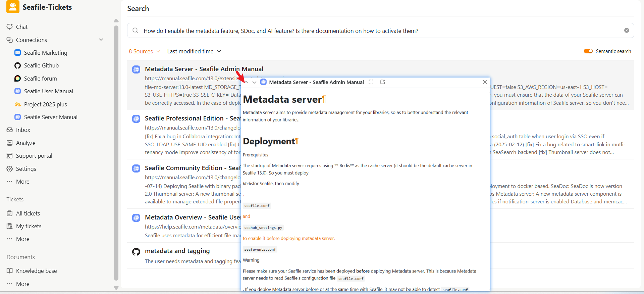The height and width of the screenshot is (294, 644).
Task: Open Seafile Marketing connection
Action: point(46,53)
